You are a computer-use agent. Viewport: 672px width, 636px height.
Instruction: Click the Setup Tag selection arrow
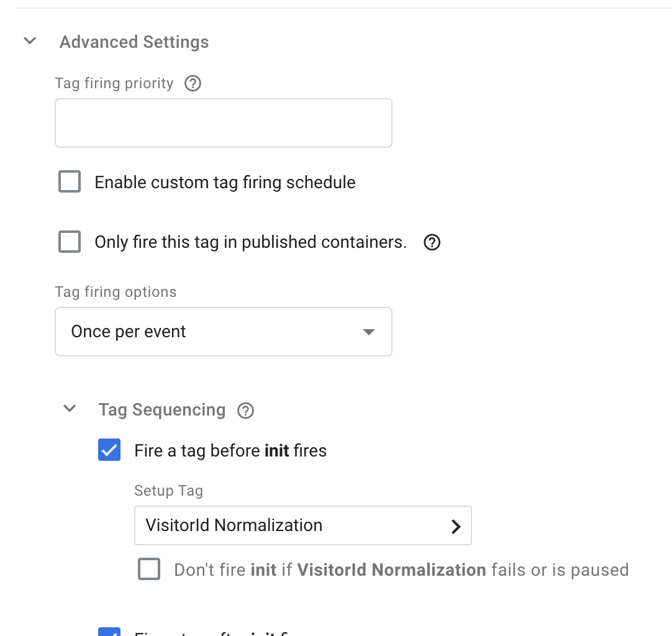pos(456,526)
